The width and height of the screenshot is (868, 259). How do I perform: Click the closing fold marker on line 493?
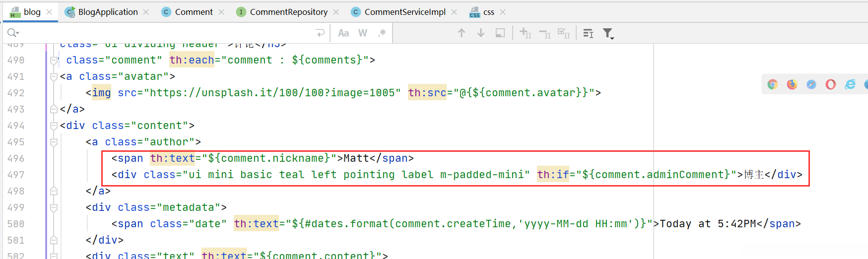point(54,109)
